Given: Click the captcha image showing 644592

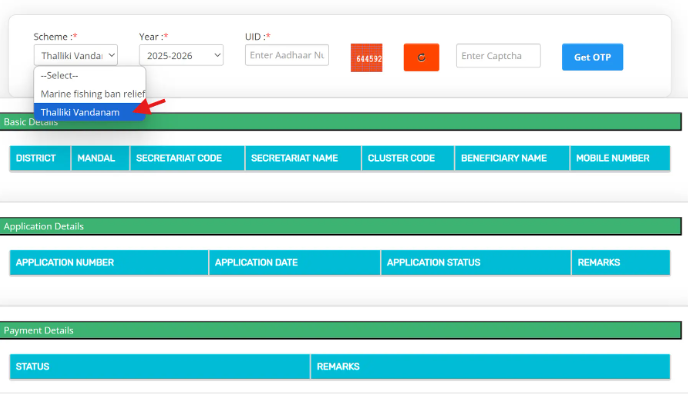Looking at the screenshot, I should [x=366, y=57].
